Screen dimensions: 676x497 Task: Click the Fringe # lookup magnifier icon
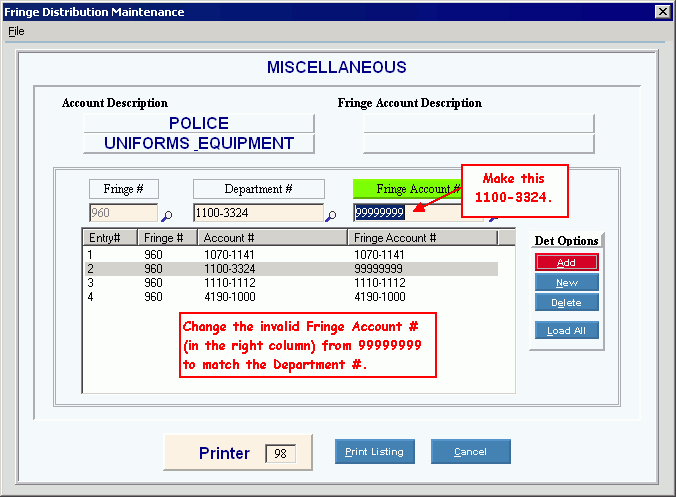tap(167, 215)
